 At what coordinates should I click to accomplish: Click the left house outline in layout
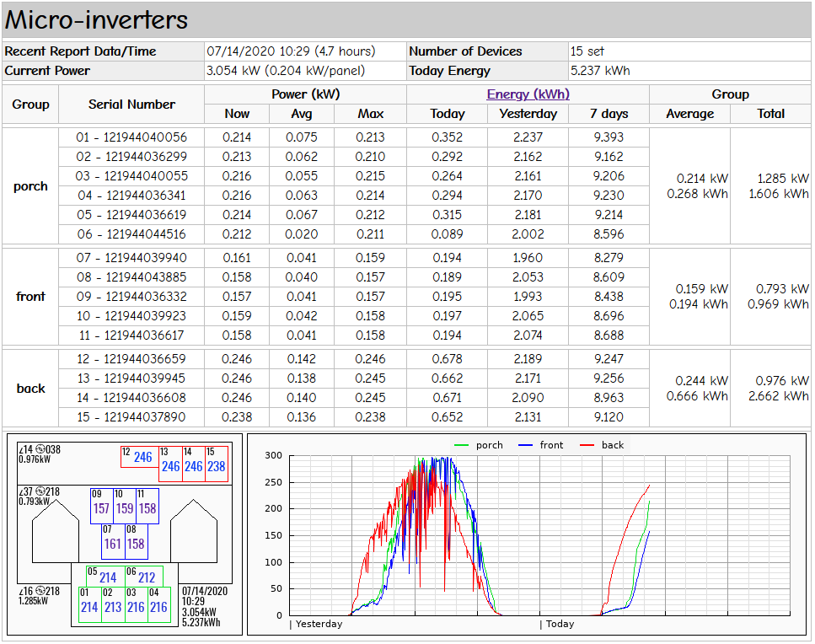pos(56,531)
